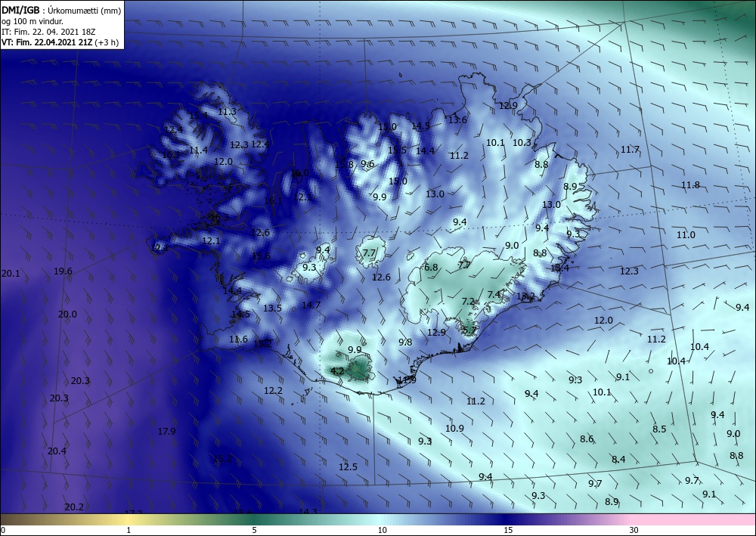Click the map value "7.4"

click(494, 295)
